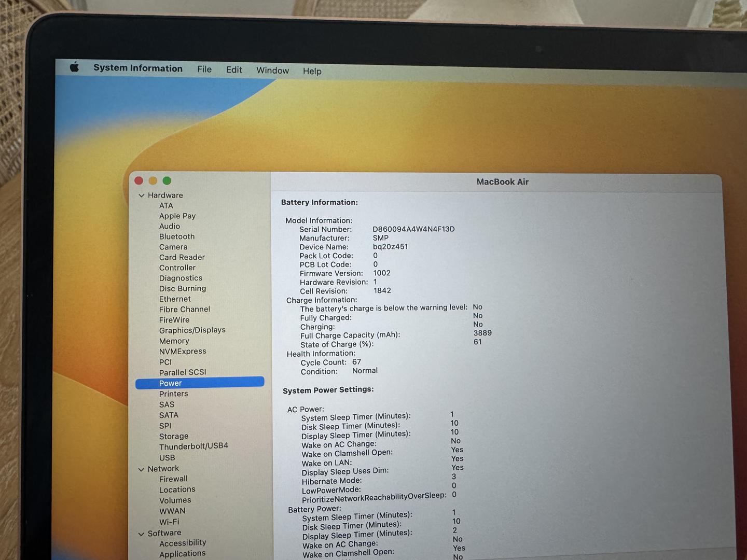Select Audio in the sidebar
The width and height of the screenshot is (747, 560).
[170, 226]
